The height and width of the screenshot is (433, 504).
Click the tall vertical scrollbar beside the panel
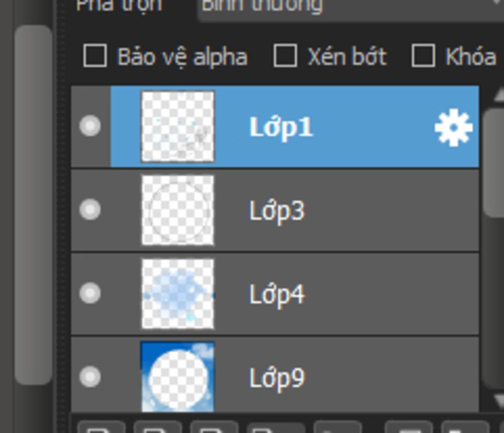pos(33,205)
